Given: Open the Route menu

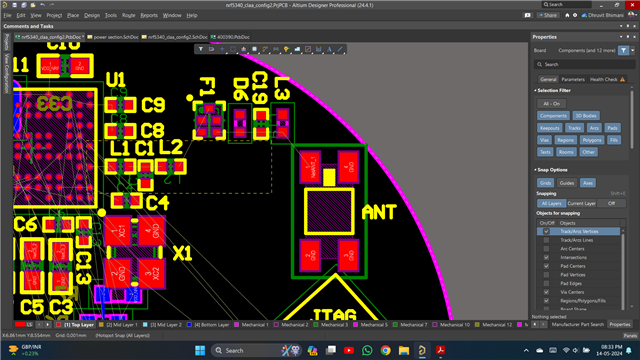Looking at the screenshot, I should [129, 15].
